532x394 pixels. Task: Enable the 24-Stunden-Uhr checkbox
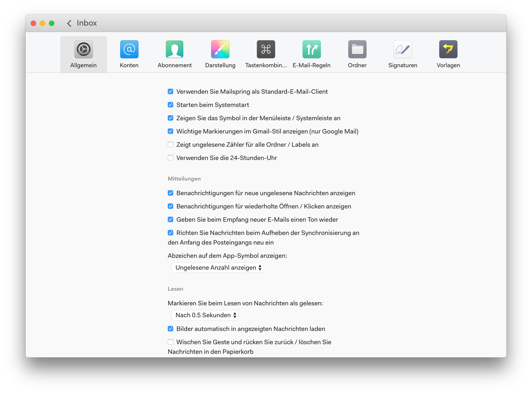170,158
